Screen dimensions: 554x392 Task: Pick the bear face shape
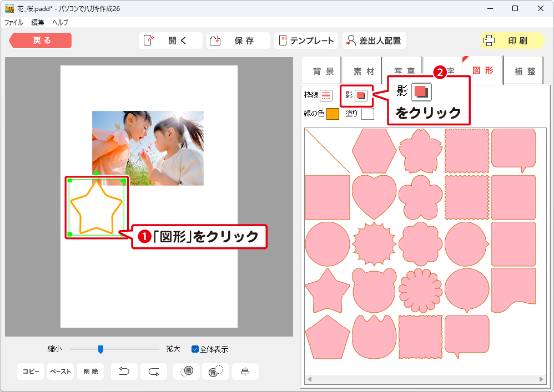374,291
